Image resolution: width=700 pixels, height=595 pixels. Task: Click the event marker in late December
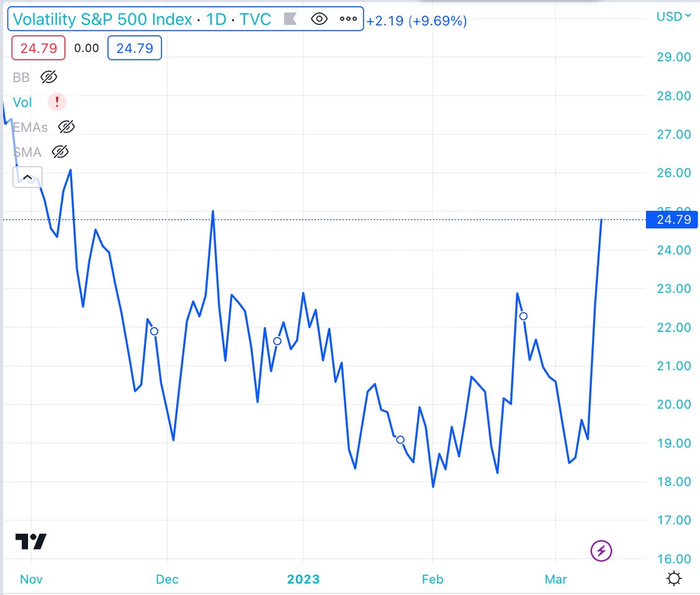coord(277,341)
